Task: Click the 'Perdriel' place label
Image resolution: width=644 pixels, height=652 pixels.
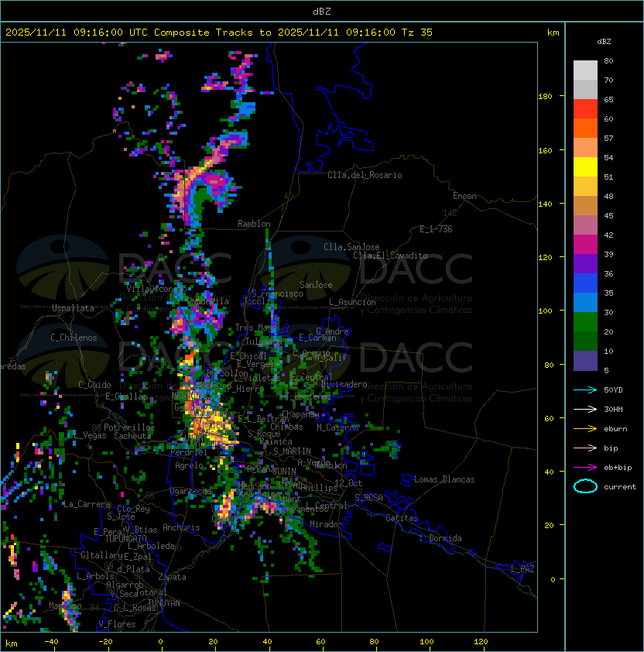Action: tap(189, 451)
